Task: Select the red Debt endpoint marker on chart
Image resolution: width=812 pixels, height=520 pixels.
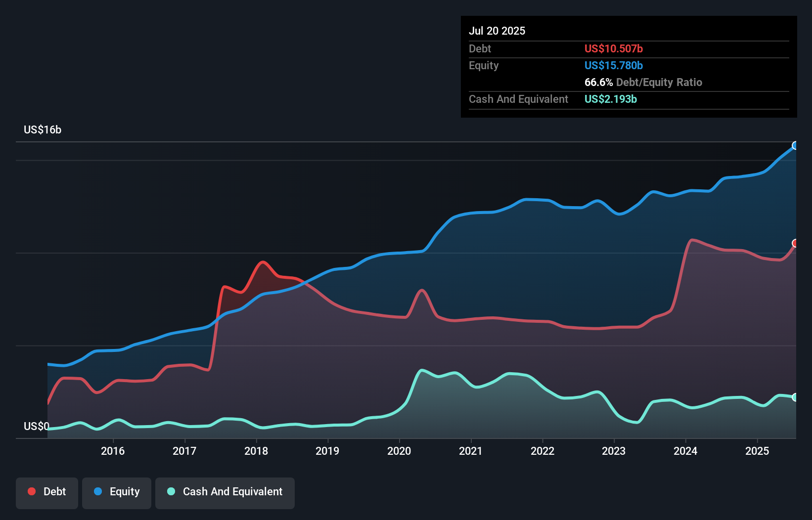Action: 795,243
